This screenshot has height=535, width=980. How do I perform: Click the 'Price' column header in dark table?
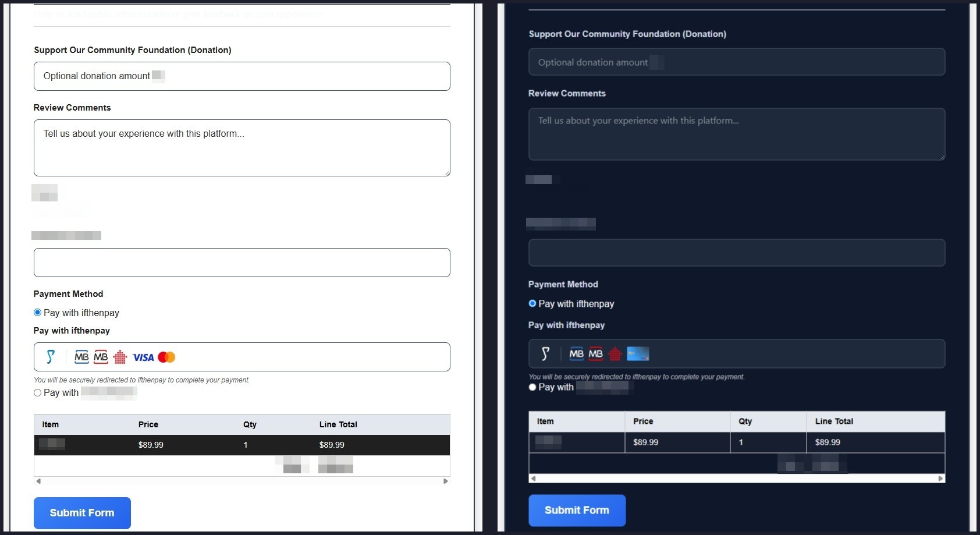tap(643, 421)
